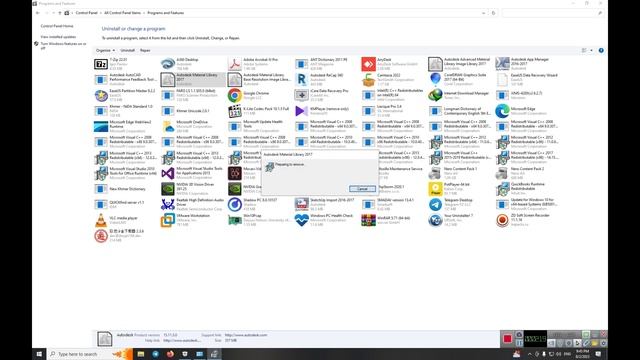Select K-Lite Codec Pack entry
This screenshot has width=640, height=360.
(260, 111)
